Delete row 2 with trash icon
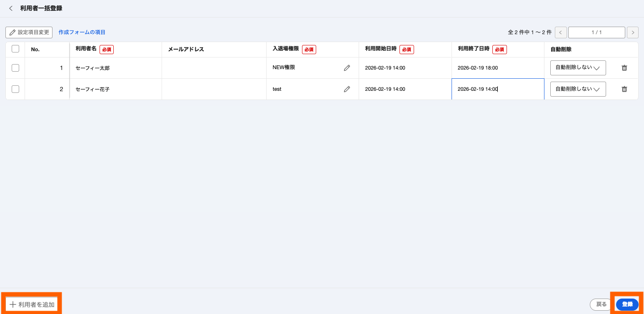 pos(624,89)
